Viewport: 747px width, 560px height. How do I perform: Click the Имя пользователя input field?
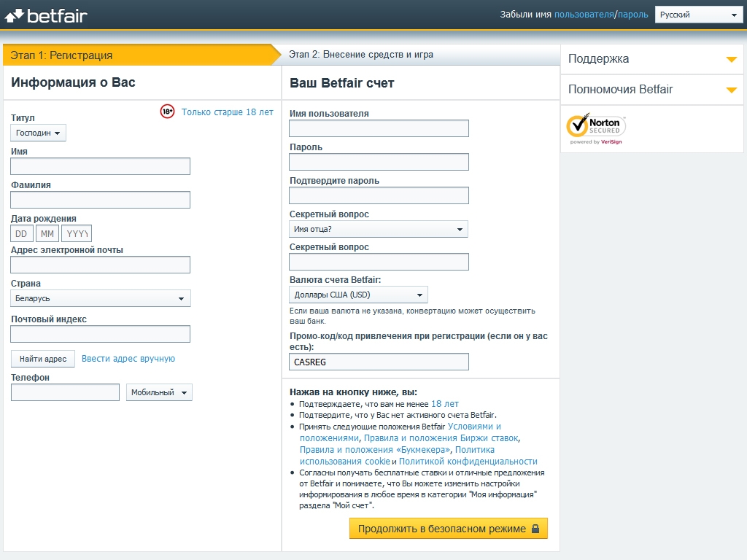pyautogui.click(x=379, y=128)
